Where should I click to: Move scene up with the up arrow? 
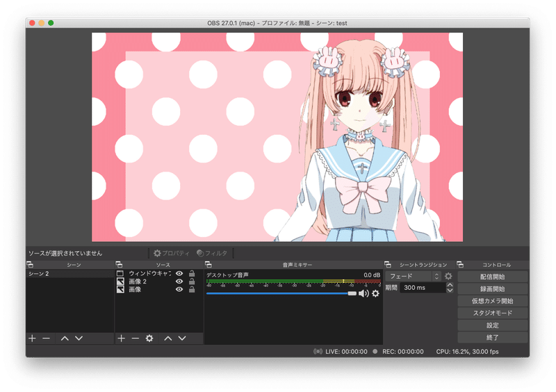[x=65, y=338]
